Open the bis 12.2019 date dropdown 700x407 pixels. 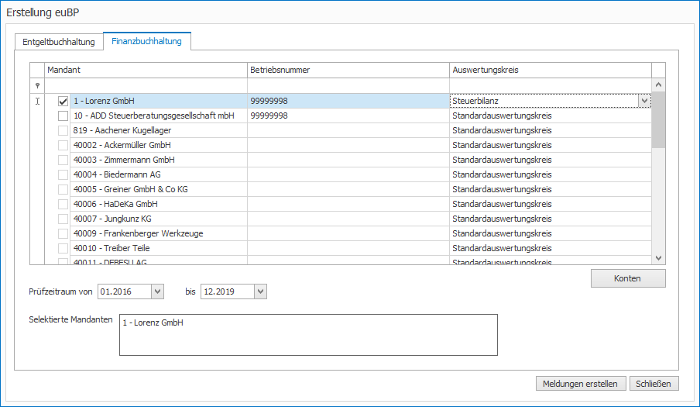click(260, 292)
